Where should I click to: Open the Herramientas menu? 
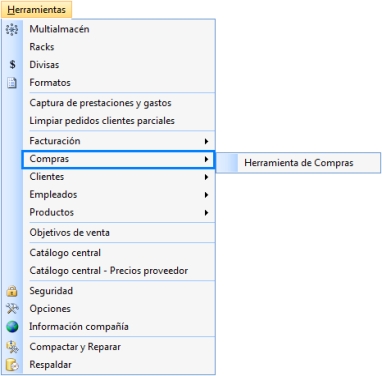36,9
